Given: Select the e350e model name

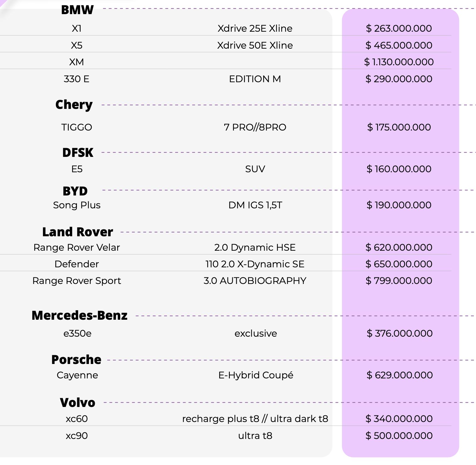Looking at the screenshot, I should point(77,334).
